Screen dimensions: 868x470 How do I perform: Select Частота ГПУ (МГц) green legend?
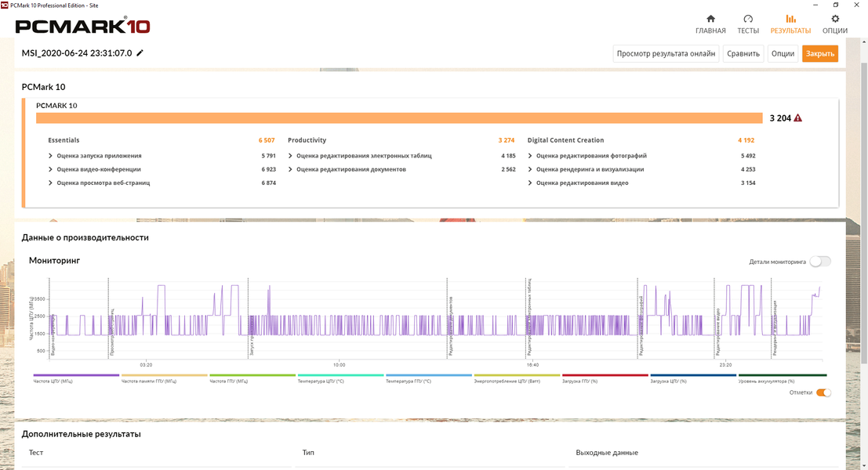click(252, 375)
